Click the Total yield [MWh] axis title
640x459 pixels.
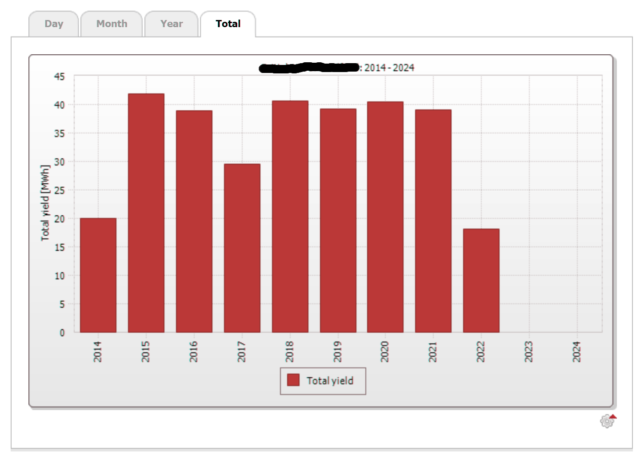tap(46, 204)
